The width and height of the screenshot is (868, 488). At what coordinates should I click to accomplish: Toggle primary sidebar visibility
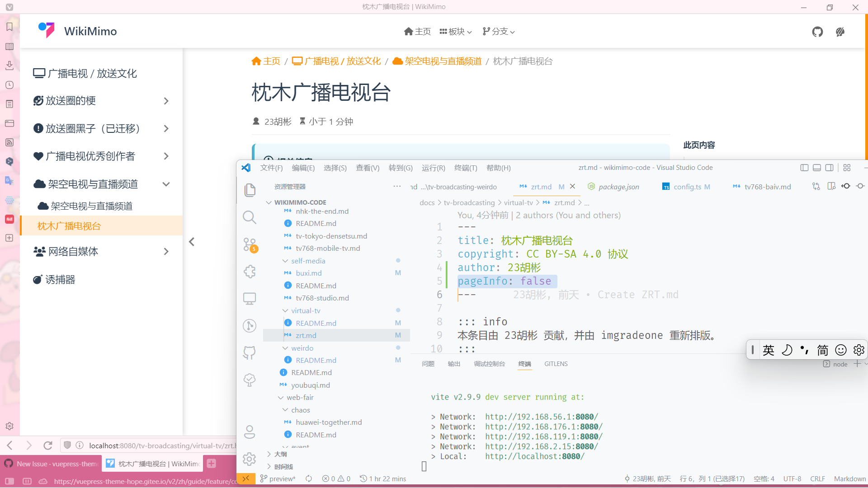tap(804, 167)
